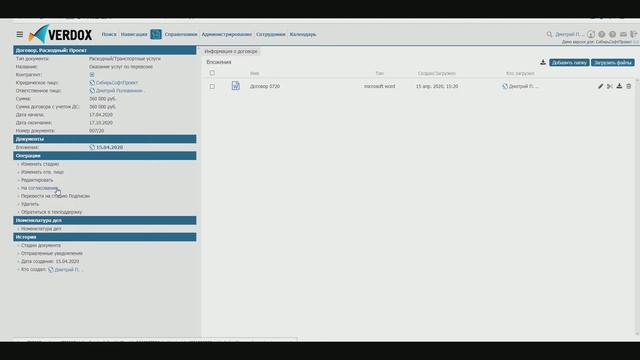The image size is (640, 360).
Task: Click Перевести на стадию Подписан
Action: tap(55, 196)
